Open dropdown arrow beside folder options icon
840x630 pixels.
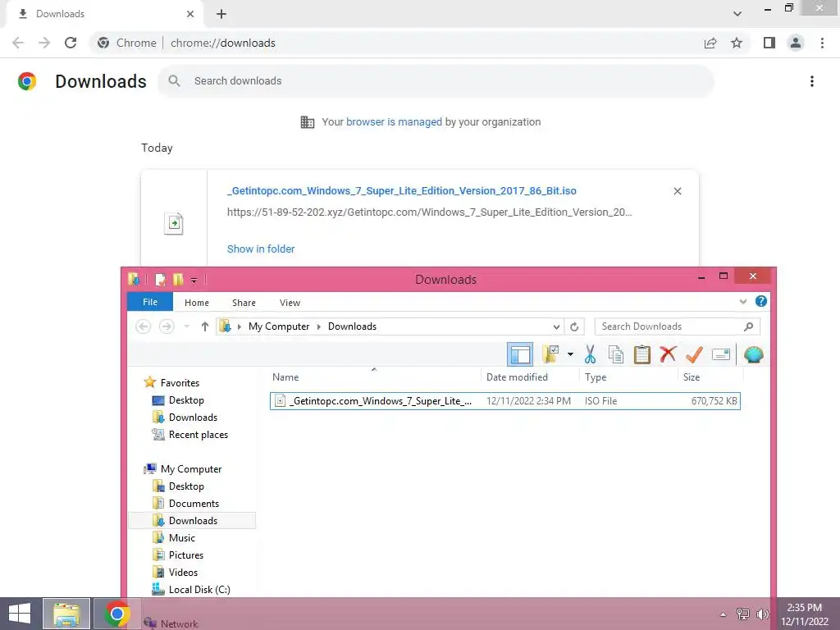coord(570,354)
